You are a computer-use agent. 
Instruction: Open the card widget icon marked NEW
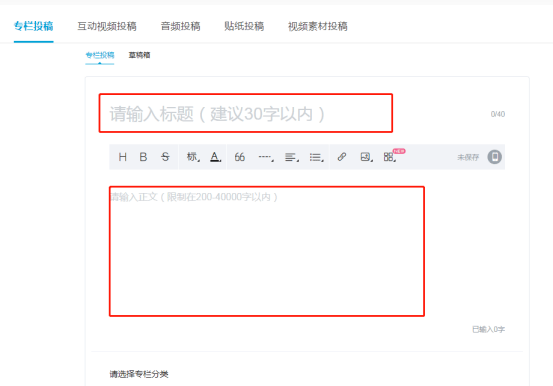coord(390,157)
